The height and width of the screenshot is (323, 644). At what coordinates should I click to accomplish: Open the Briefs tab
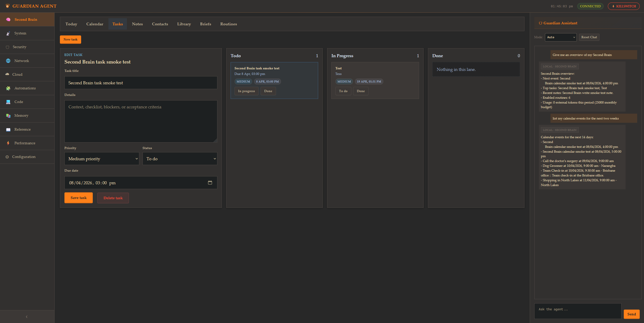point(205,24)
